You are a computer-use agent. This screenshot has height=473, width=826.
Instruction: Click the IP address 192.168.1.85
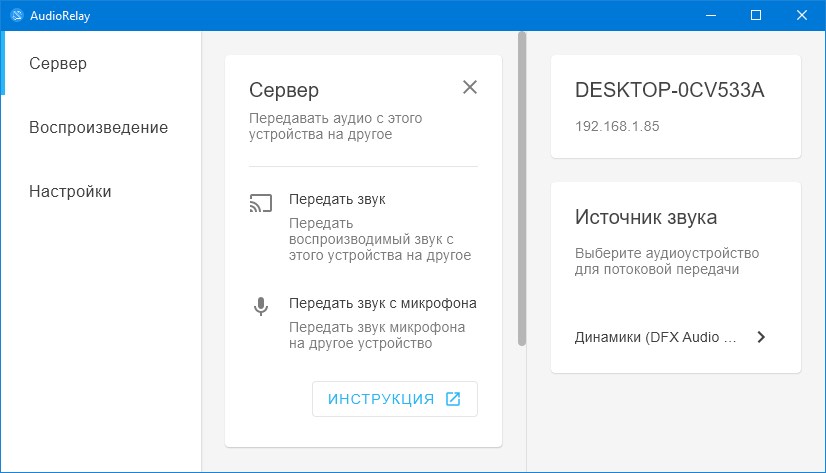[x=617, y=126]
